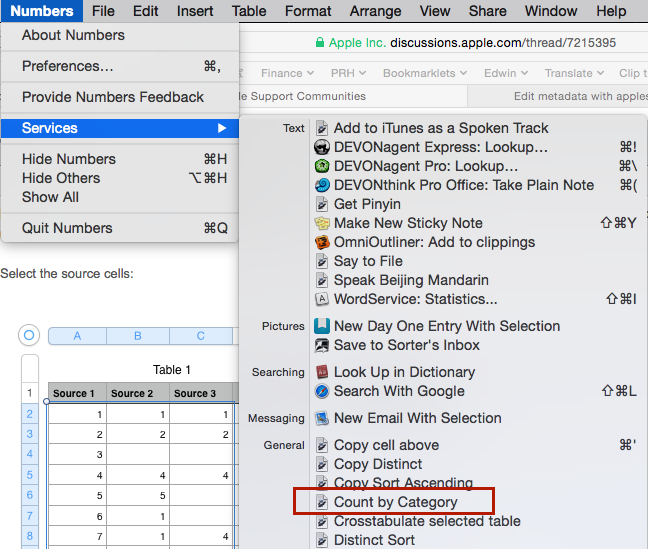This screenshot has height=549, width=648.
Task: Select column B header
Action: [138, 336]
